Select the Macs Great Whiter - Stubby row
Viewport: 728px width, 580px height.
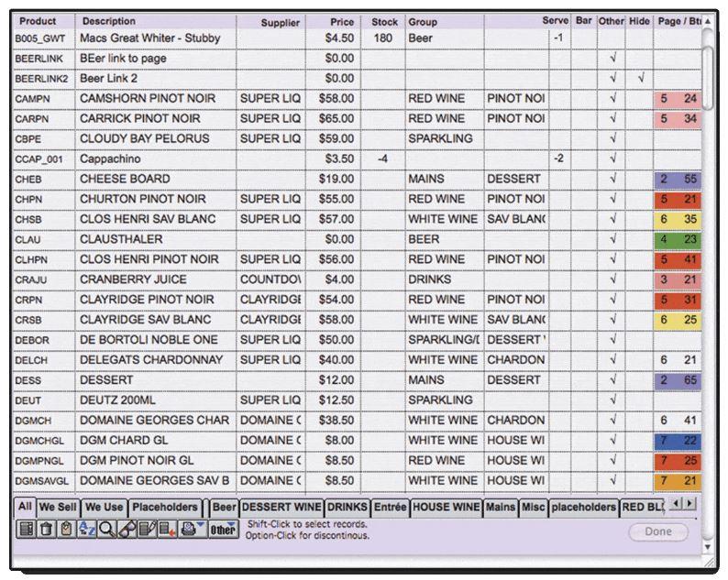click(357, 38)
